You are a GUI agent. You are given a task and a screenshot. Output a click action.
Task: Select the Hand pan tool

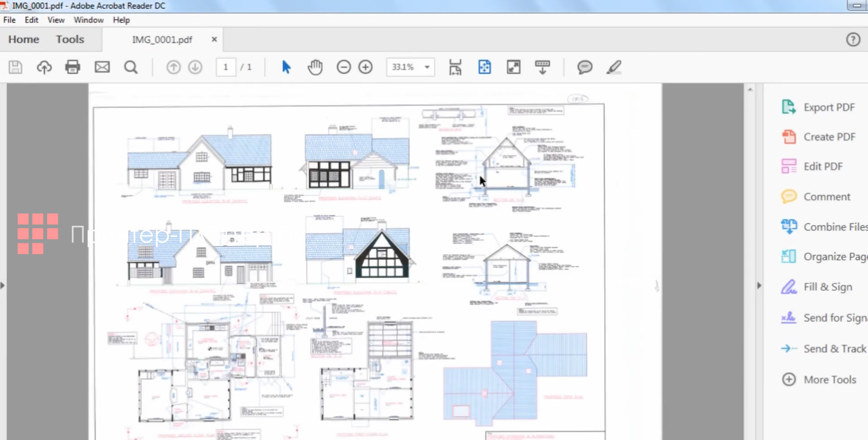pos(315,67)
